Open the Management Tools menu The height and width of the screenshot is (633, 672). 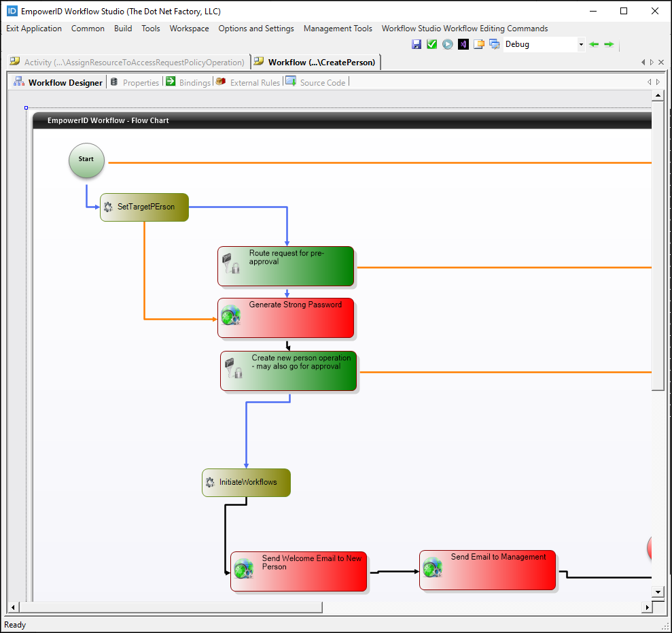(x=338, y=29)
